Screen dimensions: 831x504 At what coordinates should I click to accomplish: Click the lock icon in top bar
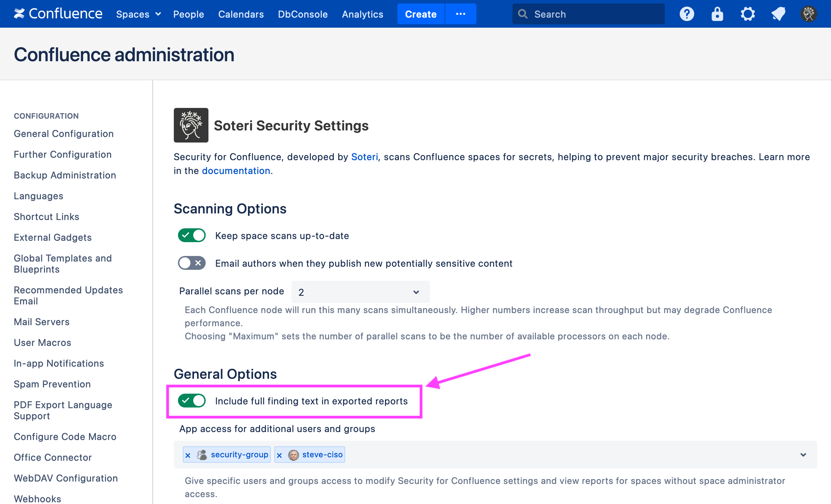[x=717, y=14]
